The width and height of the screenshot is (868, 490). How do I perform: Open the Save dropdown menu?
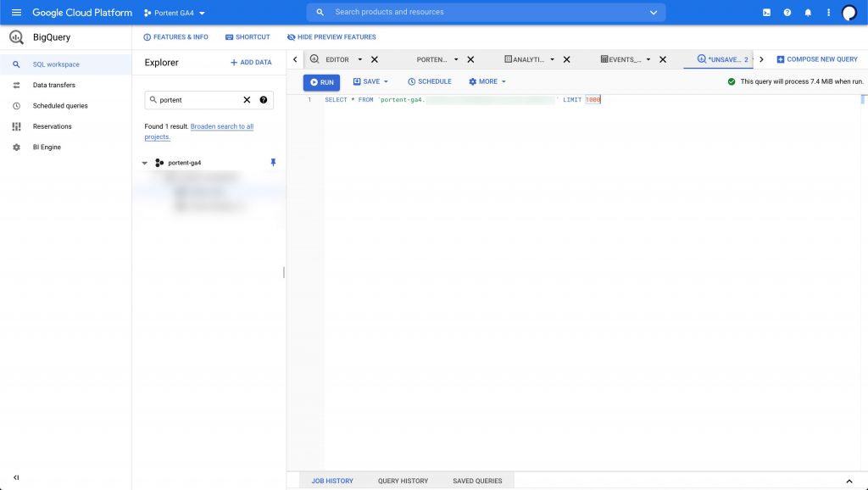point(371,82)
